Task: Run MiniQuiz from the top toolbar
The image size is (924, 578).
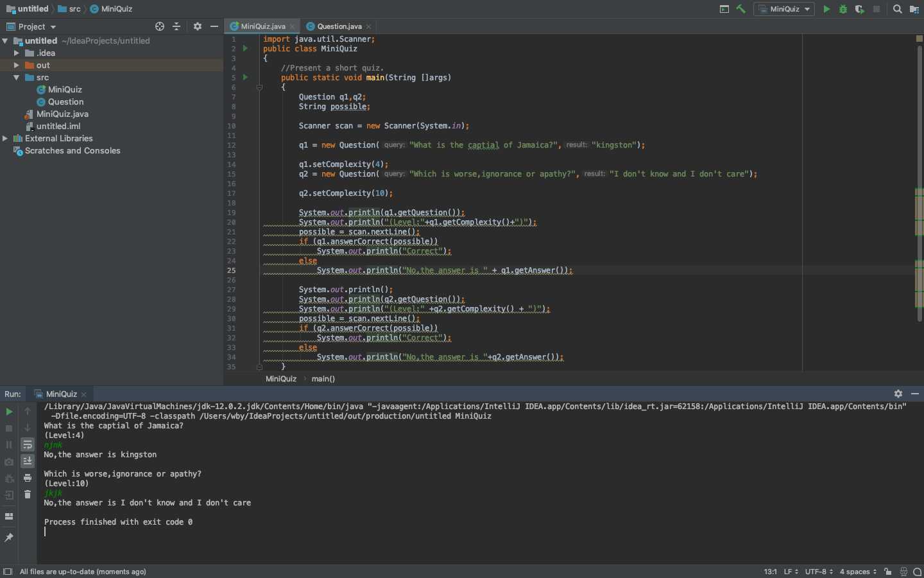Action: 826,9
